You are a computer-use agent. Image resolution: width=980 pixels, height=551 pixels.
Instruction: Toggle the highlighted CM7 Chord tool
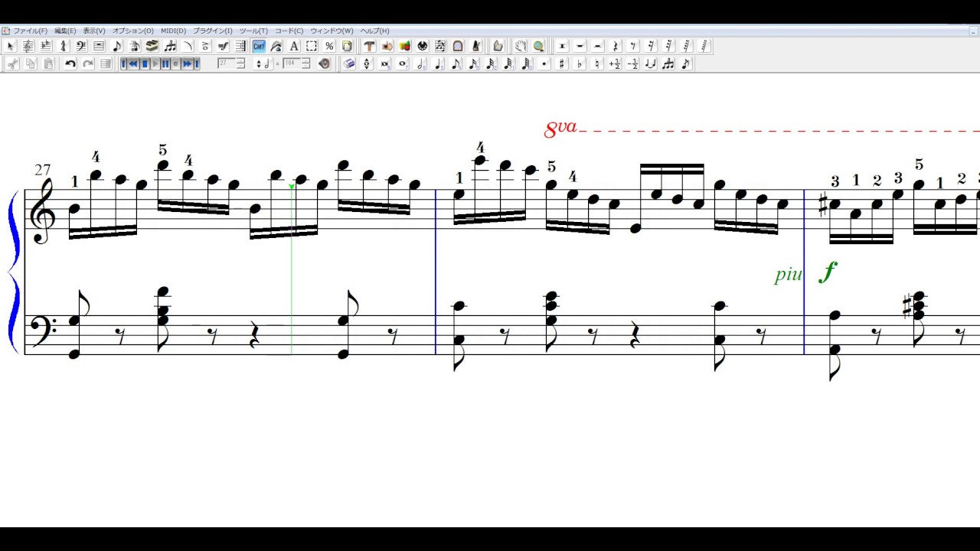point(259,46)
